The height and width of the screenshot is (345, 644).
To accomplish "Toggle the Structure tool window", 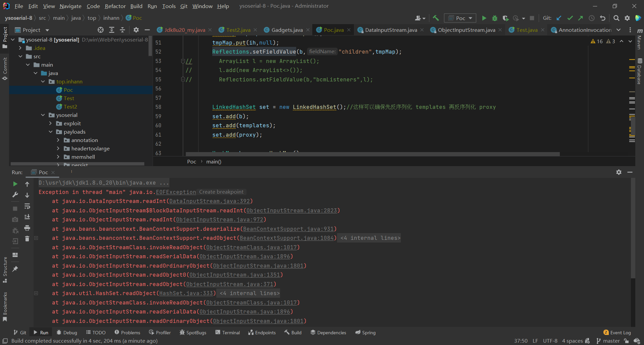I will (5, 270).
